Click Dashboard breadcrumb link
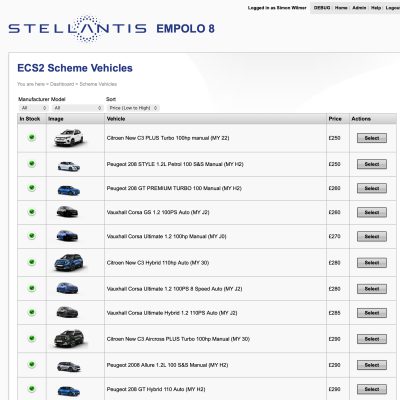This screenshot has height=400, width=400. click(62, 84)
